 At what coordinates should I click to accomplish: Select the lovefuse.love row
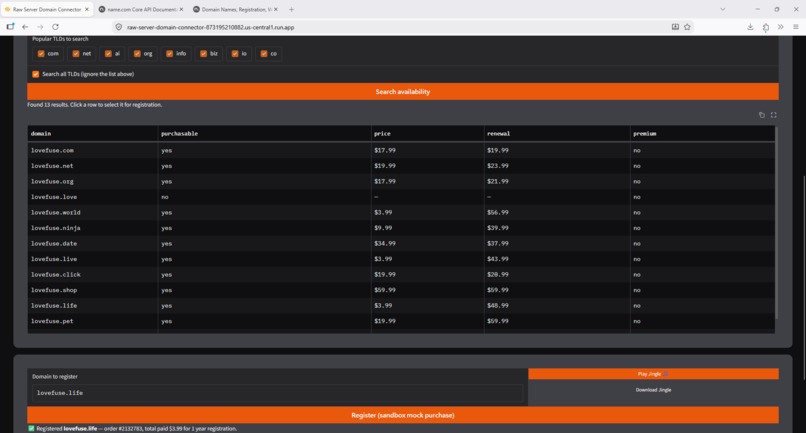(x=401, y=197)
